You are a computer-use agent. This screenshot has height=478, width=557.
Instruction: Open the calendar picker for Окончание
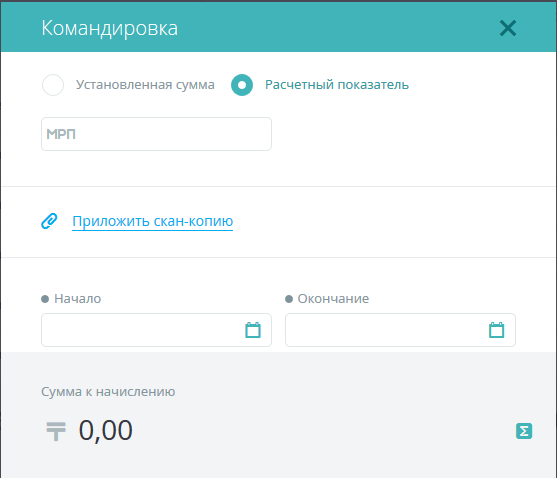(496, 330)
